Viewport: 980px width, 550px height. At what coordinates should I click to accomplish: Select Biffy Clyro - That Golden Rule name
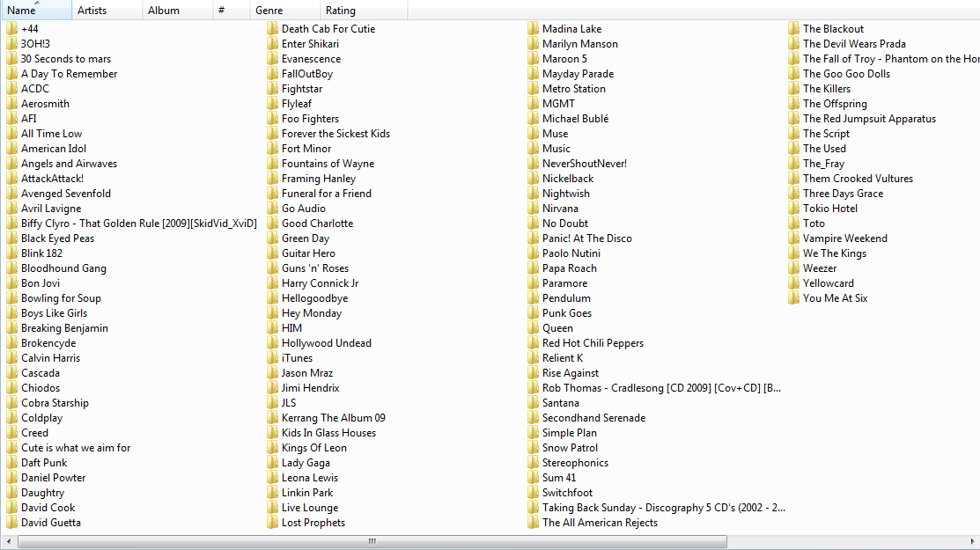(x=139, y=224)
